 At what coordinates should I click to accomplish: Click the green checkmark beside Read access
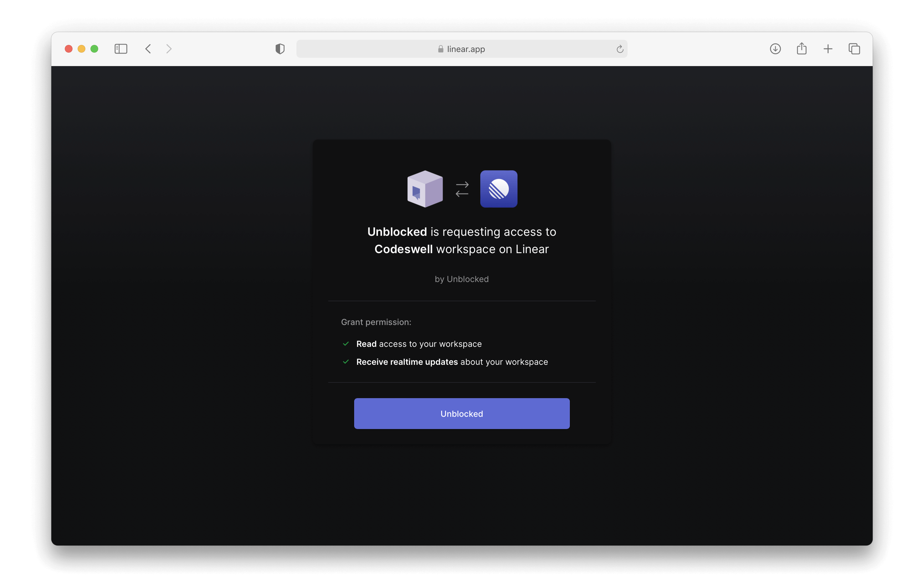tap(346, 344)
